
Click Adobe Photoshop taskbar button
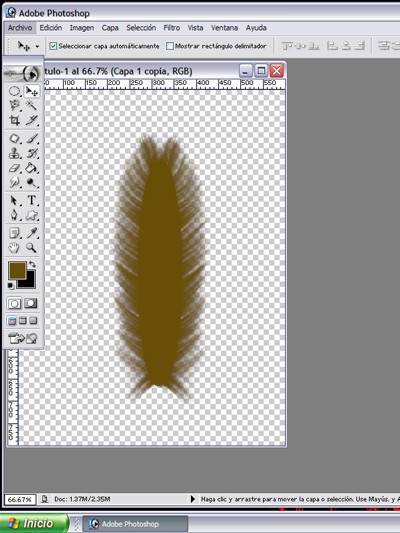click(x=135, y=524)
